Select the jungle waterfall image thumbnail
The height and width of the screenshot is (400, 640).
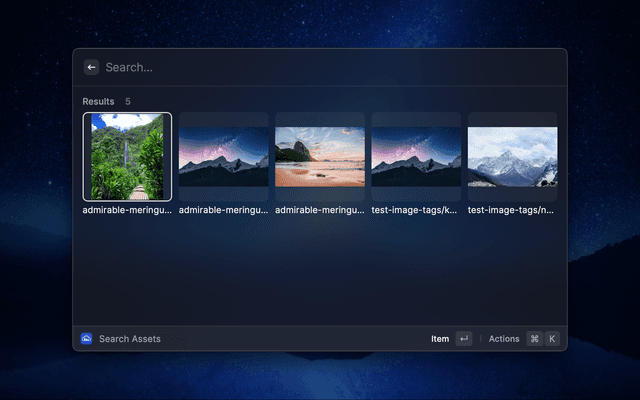click(127, 156)
